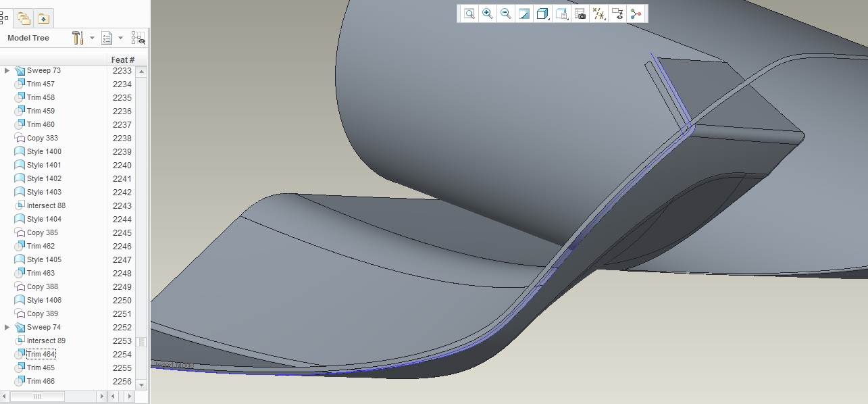Click the tree scrollbar up arrow
The image size is (868, 404).
(x=141, y=71)
